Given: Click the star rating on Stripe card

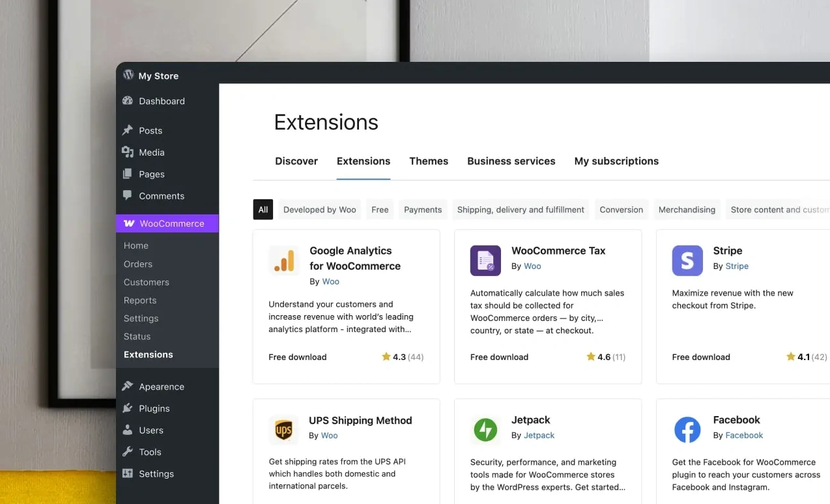Looking at the screenshot, I should pyautogui.click(x=807, y=357).
